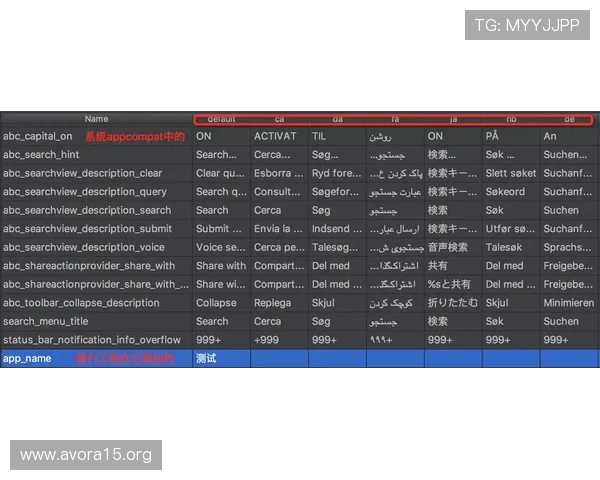Viewport: 600px width, 480px height.
Task: Click the fa language column header
Action: click(x=395, y=119)
